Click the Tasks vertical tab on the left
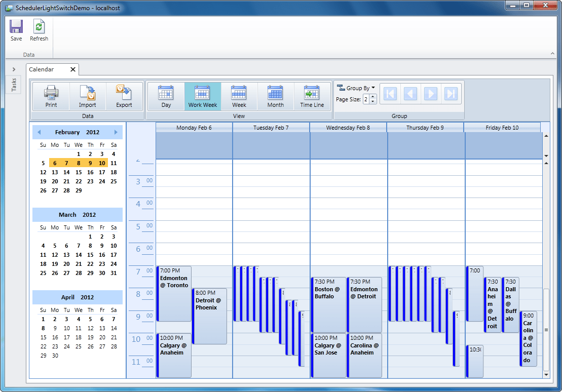 click(x=14, y=85)
